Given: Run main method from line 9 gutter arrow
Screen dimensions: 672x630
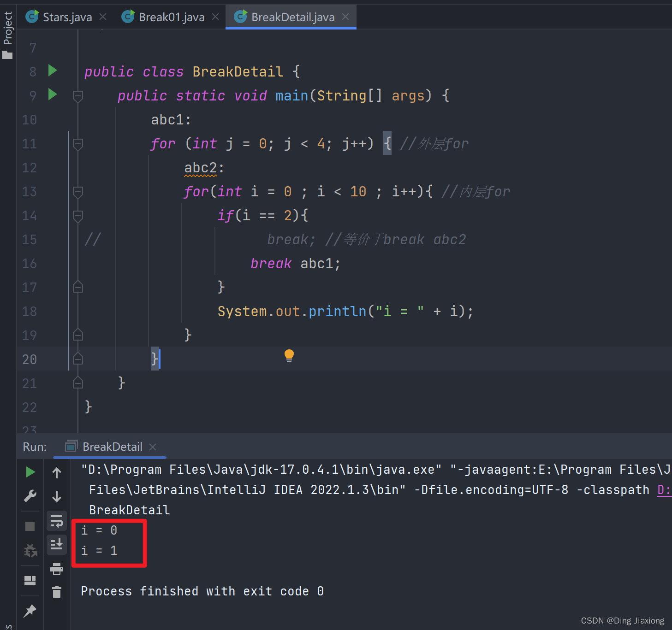Looking at the screenshot, I should (x=53, y=94).
